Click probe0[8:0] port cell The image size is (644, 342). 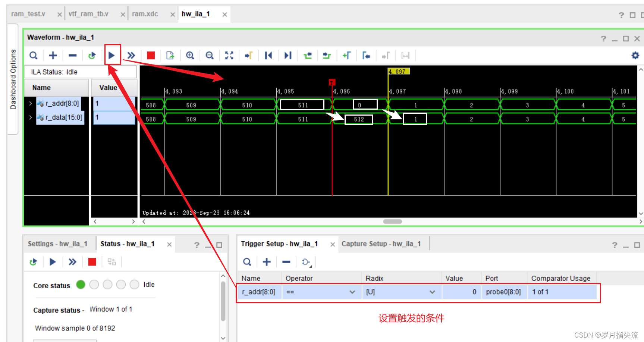(503, 292)
